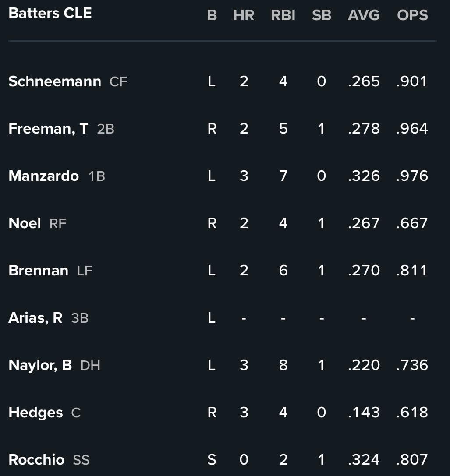Image resolution: width=450 pixels, height=476 pixels.
Task: Open Arias, R player page
Action: tap(35, 318)
